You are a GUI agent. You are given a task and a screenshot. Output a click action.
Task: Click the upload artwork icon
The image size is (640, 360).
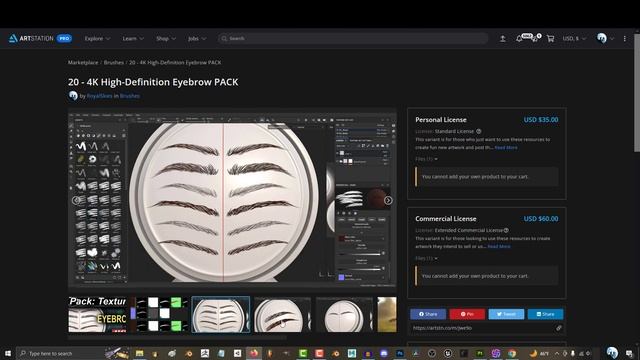[503, 38]
